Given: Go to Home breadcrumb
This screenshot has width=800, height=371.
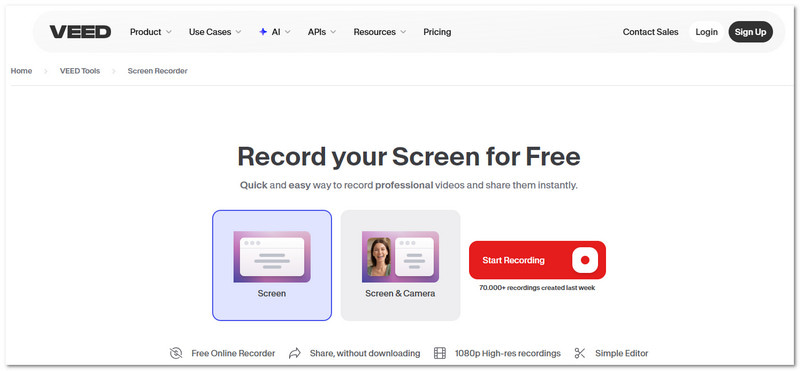Looking at the screenshot, I should pos(21,71).
